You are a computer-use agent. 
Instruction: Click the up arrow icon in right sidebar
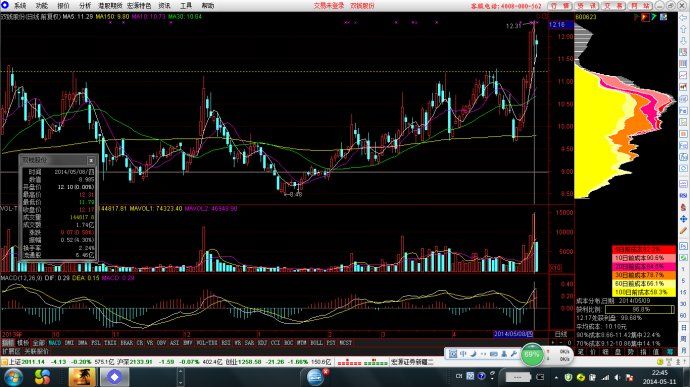[x=683, y=29]
